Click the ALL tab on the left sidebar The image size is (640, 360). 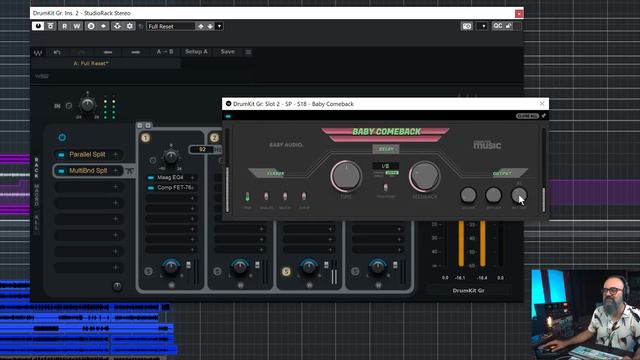(x=36, y=222)
